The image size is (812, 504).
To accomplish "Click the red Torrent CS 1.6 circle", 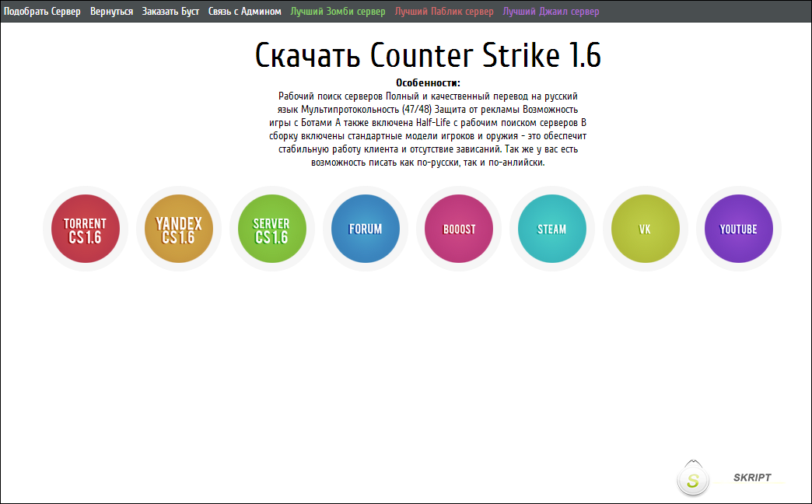I will pos(86,229).
